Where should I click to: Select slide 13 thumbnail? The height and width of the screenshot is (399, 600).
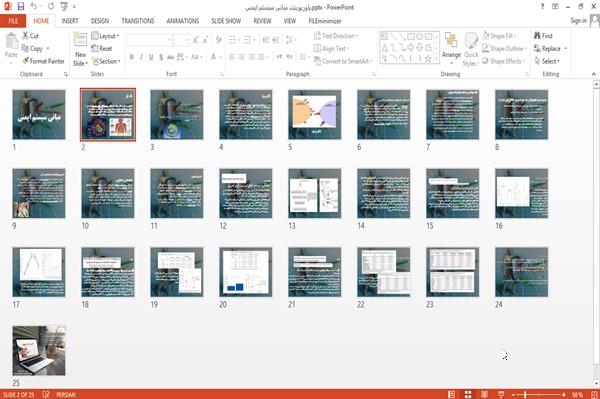click(x=315, y=193)
